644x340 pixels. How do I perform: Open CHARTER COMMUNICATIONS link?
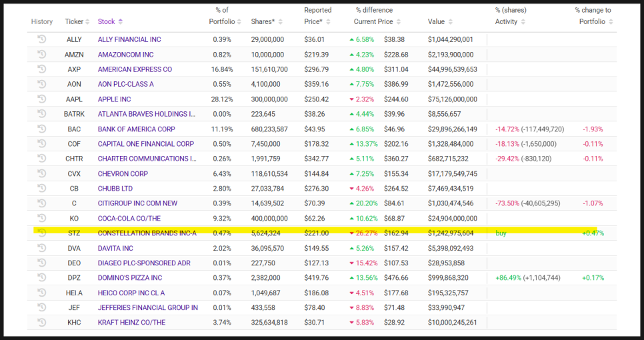pos(147,159)
